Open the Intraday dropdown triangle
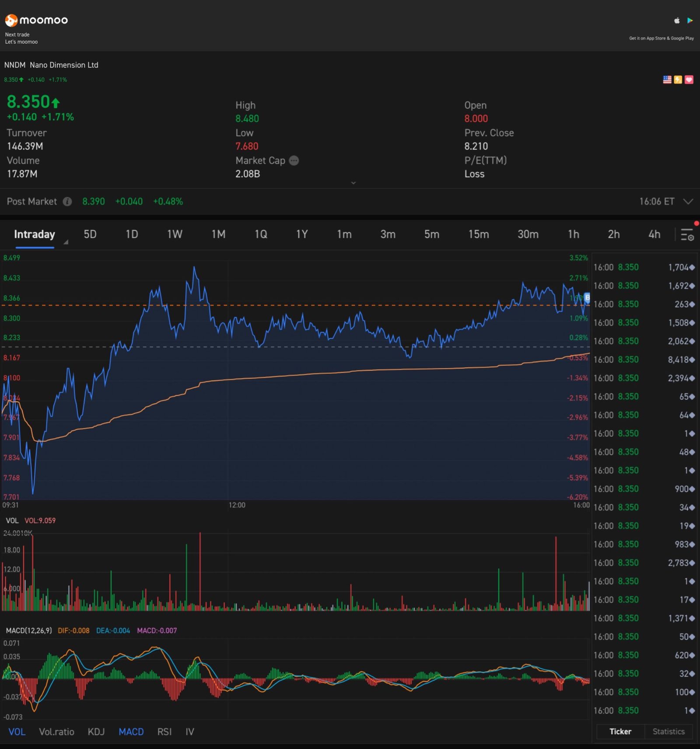 pos(66,242)
